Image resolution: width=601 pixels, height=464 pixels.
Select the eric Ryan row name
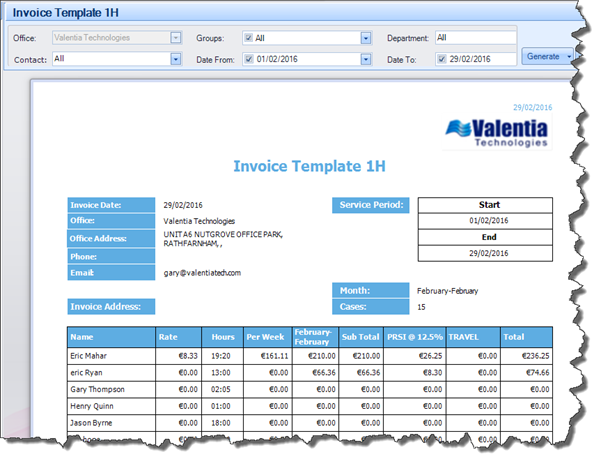[86, 373]
